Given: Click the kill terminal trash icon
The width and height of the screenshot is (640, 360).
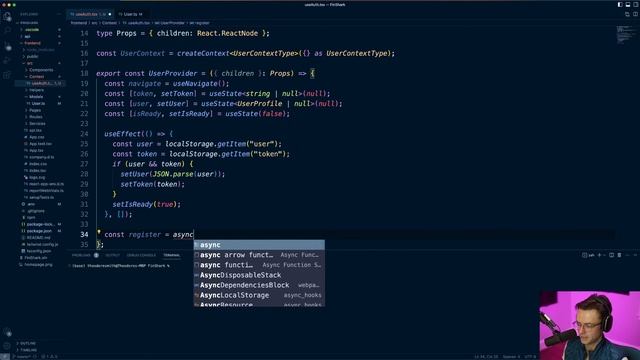Looking at the screenshot, I should coord(619,255).
